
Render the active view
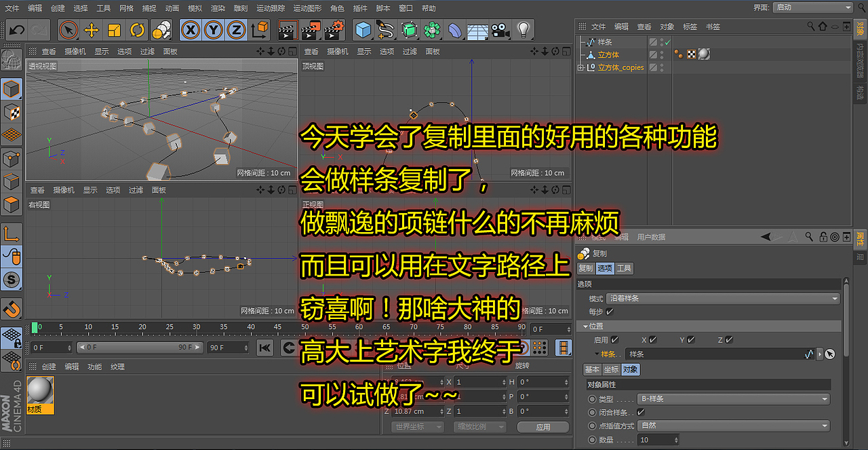coord(288,30)
